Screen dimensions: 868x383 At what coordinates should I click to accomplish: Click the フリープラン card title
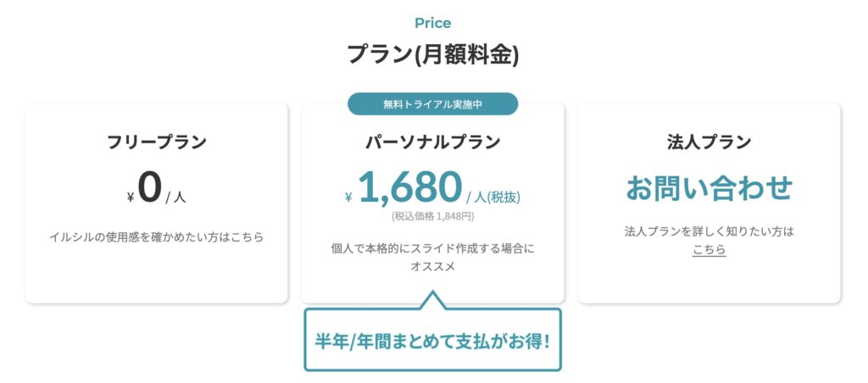click(157, 142)
